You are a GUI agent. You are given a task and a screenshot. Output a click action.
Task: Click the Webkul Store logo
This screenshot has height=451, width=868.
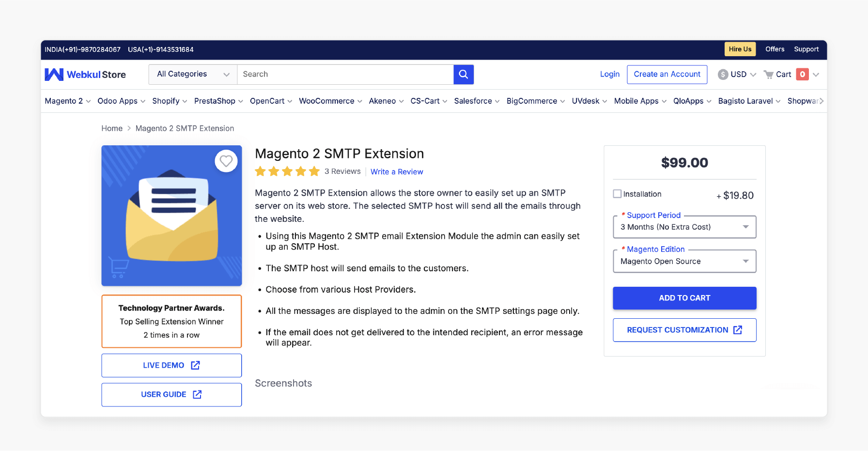(x=85, y=75)
